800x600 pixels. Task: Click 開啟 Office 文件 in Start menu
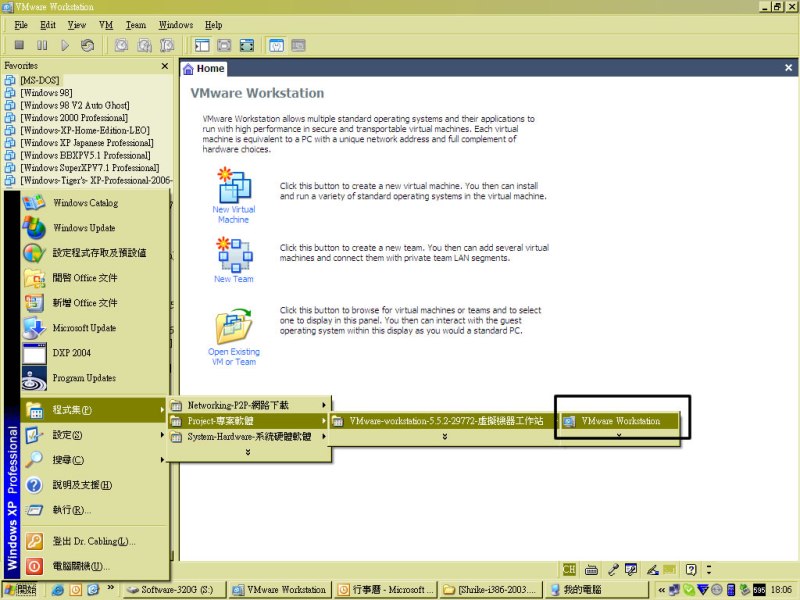pos(94,278)
